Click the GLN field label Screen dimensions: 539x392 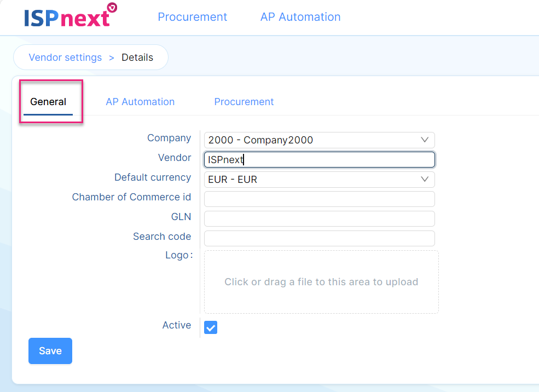pos(181,217)
